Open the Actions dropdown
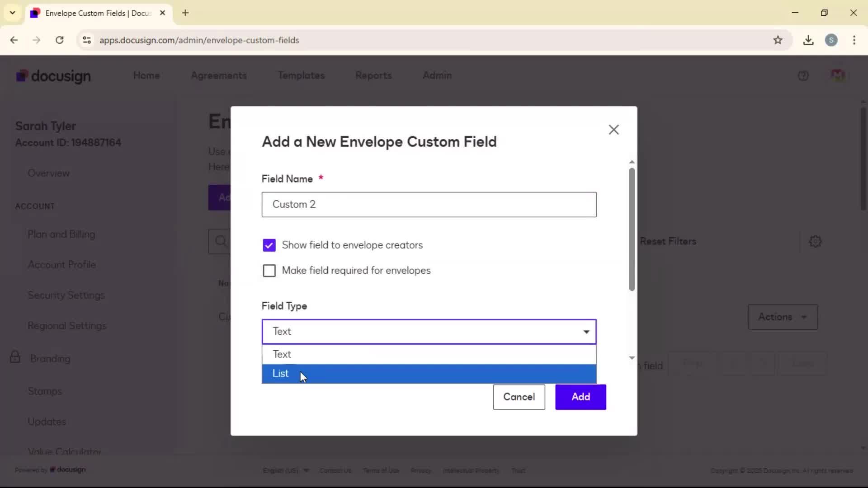 tap(783, 317)
